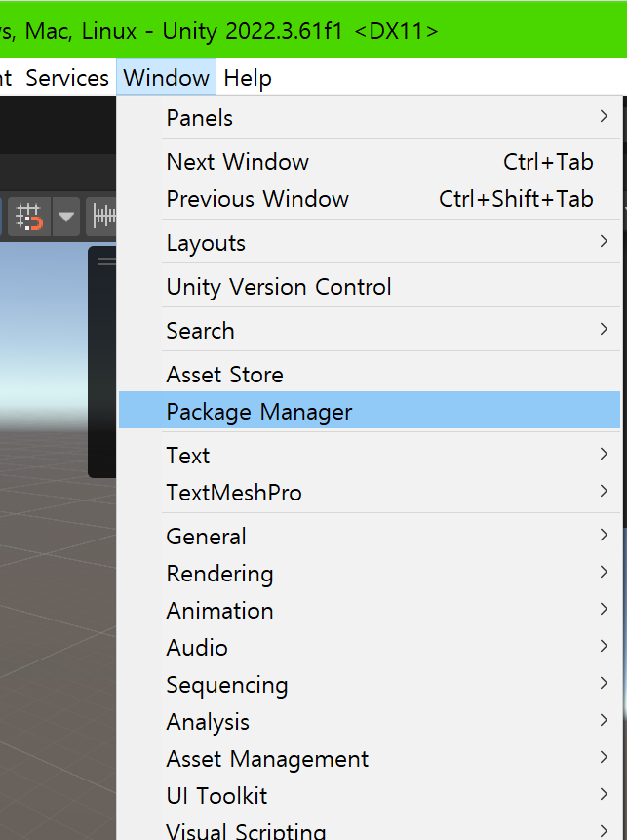
Task: Open the grid snapping dropdown arrow
Action: pyautogui.click(x=66, y=217)
